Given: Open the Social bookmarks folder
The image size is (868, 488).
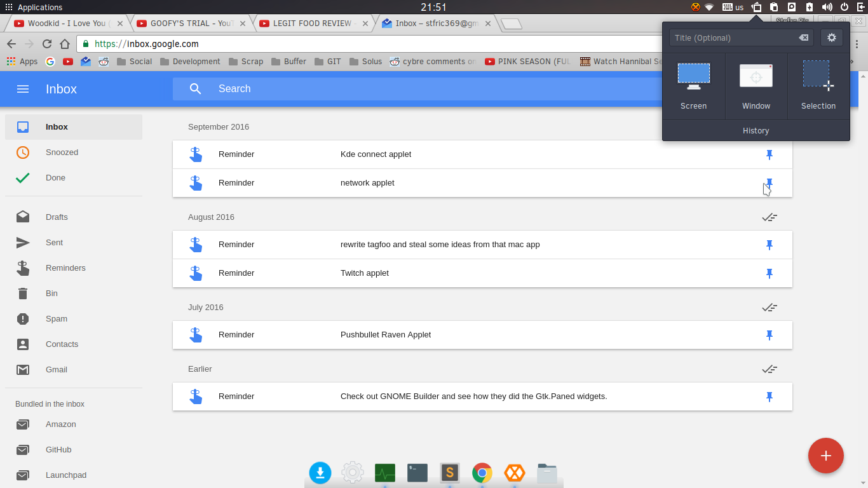Looking at the screenshot, I should (135, 62).
